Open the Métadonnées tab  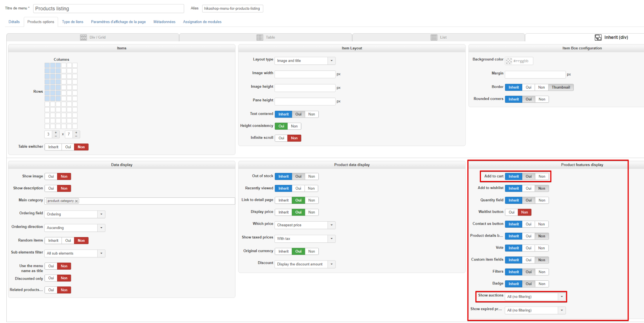164,22
